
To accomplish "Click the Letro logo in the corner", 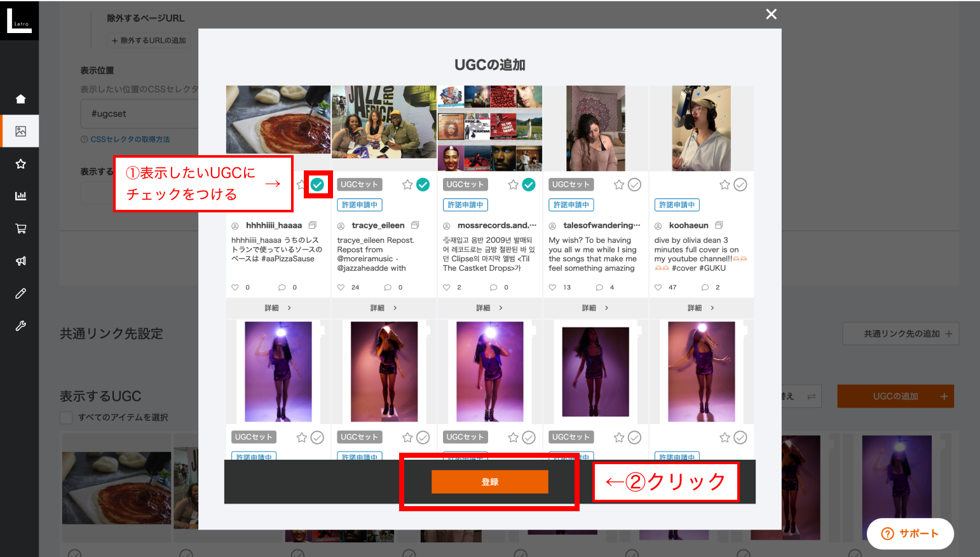I will point(18,20).
